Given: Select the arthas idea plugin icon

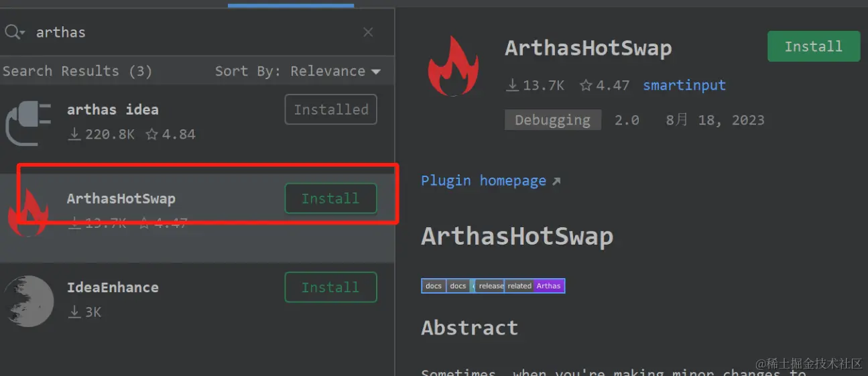Looking at the screenshot, I should [x=27, y=122].
